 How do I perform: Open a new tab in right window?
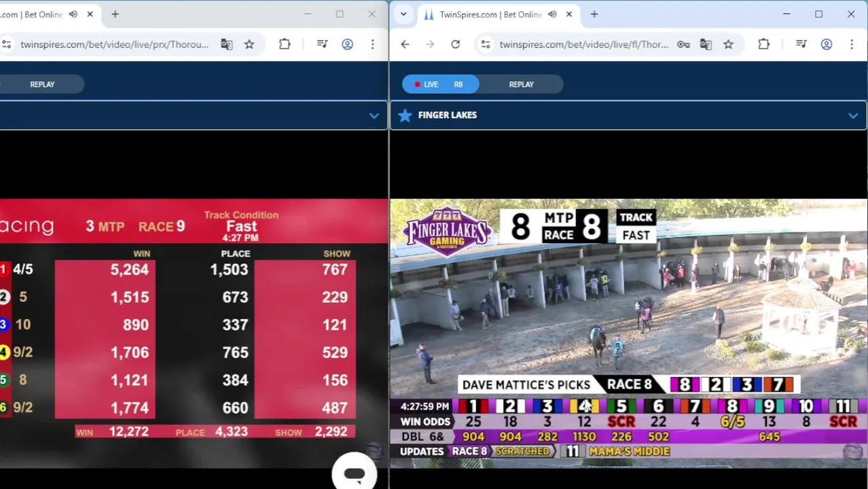point(594,14)
